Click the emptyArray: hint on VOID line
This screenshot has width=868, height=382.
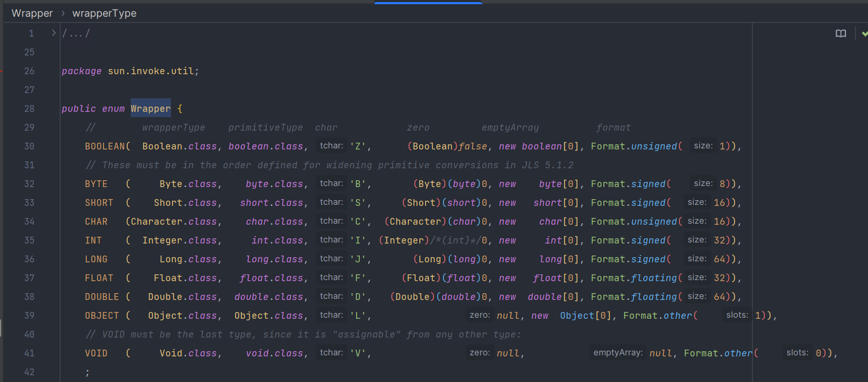point(618,353)
